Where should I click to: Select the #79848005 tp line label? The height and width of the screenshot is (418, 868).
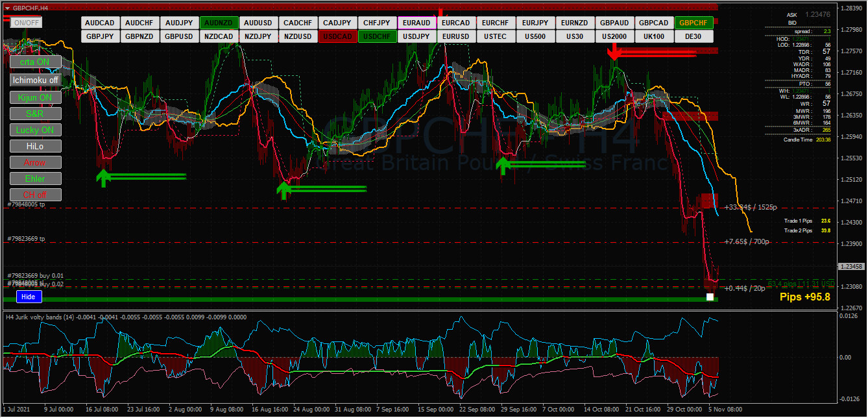(27, 204)
